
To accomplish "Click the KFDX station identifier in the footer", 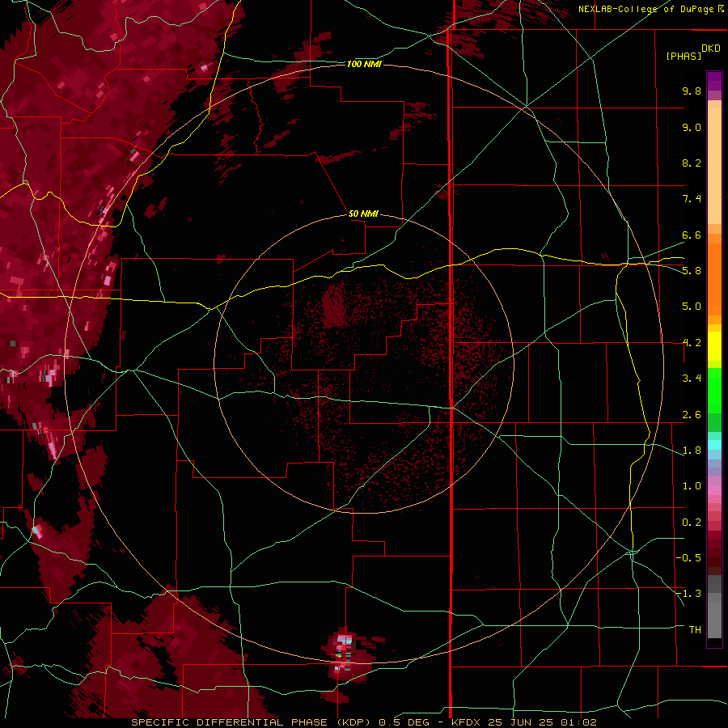I will click(x=466, y=722).
